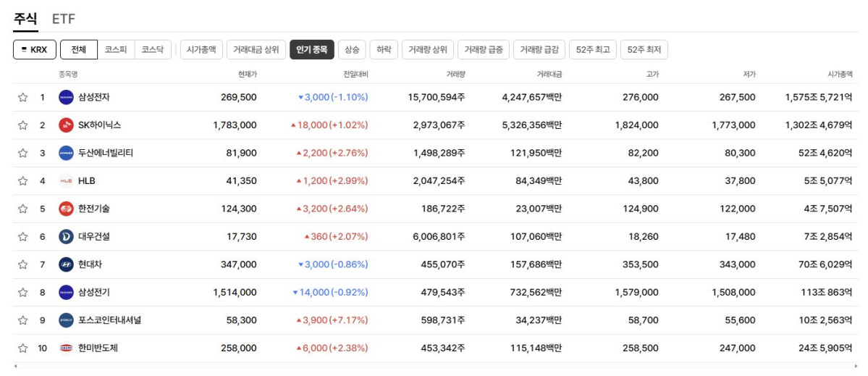
Task: Show 거래량 급감 stocks
Action: [x=539, y=49]
